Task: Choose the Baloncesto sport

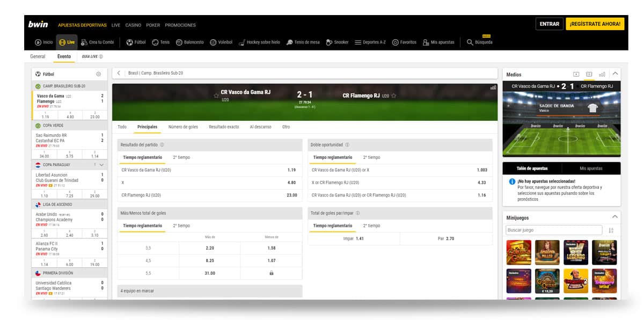Action: [x=190, y=42]
